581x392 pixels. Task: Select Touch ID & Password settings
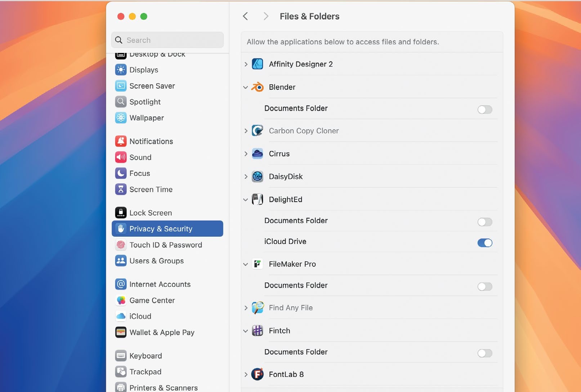[x=165, y=245]
